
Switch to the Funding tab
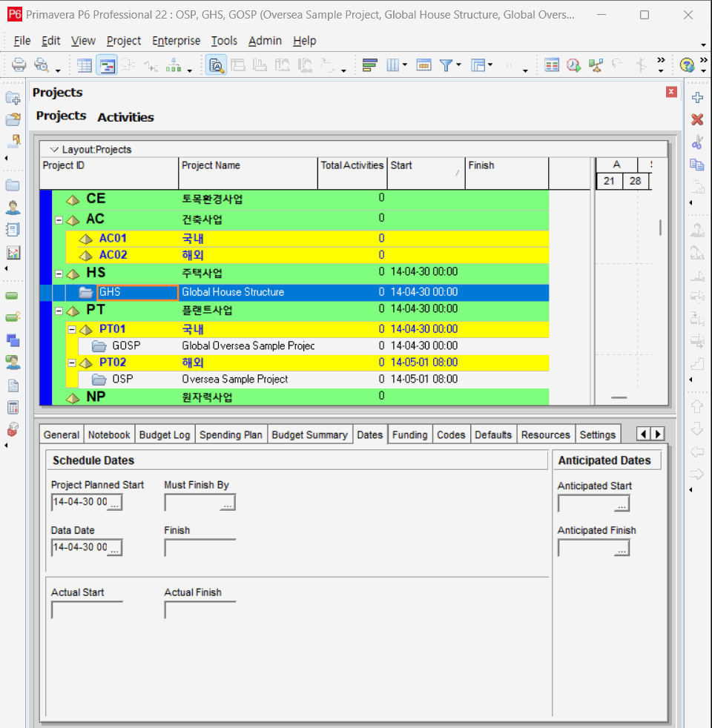[409, 434]
